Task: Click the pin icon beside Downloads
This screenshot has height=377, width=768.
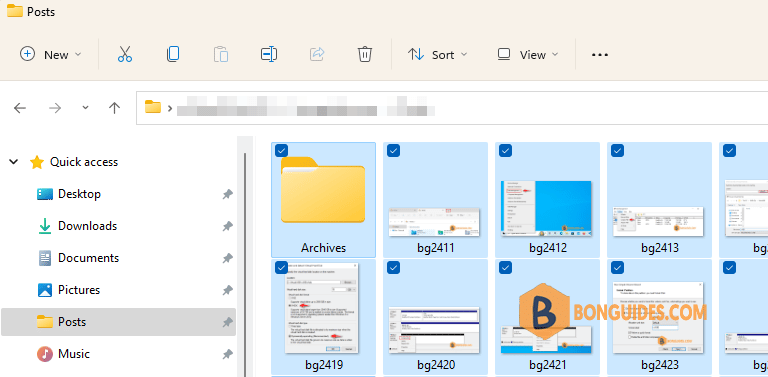Action: 227,226
